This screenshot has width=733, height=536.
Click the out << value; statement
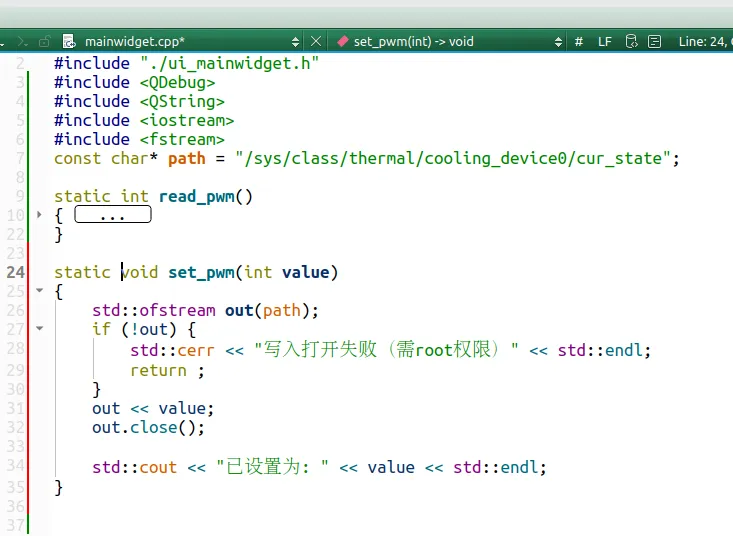tap(153, 408)
